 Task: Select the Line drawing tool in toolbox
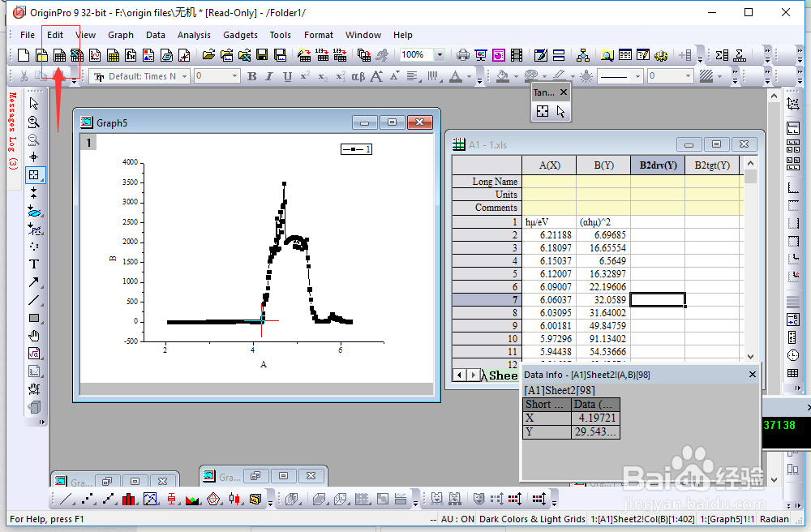point(34,300)
